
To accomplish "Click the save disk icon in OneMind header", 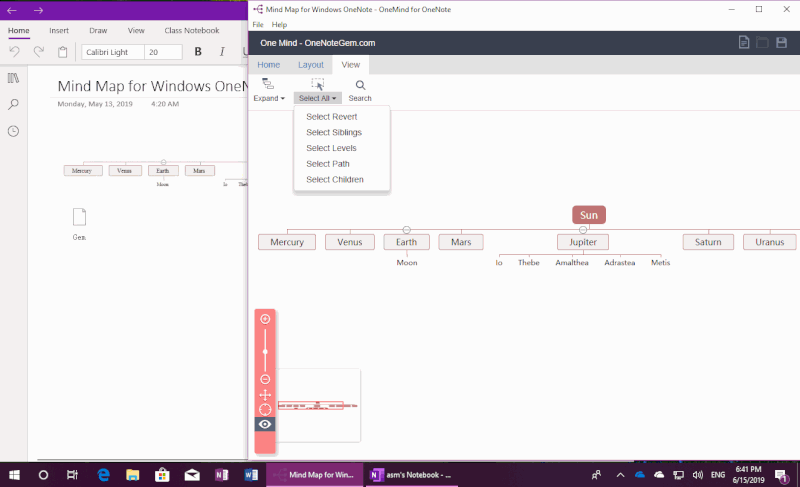I will click(x=781, y=42).
